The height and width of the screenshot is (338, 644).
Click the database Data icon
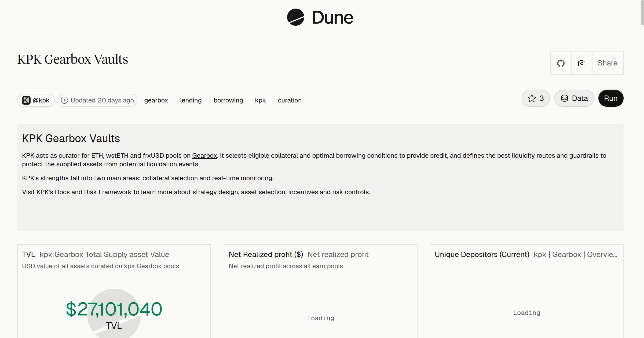click(564, 98)
